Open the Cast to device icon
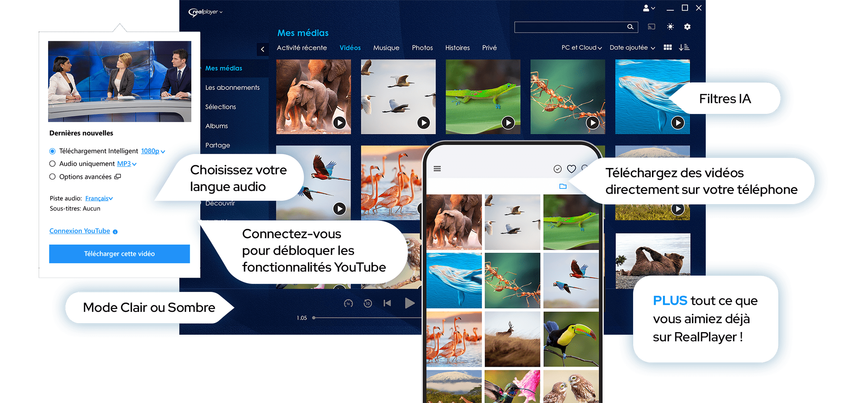This screenshot has height=403, width=868. (x=651, y=26)
